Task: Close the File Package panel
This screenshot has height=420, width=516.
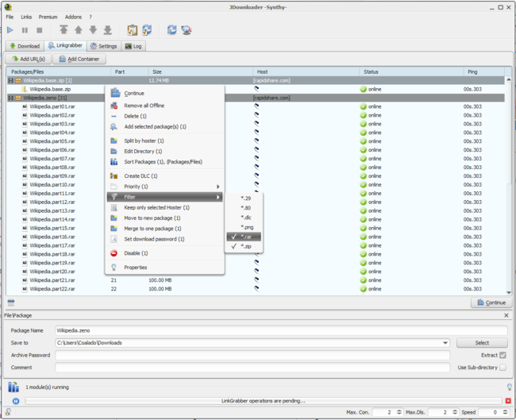Action: (x=506, y=315)
